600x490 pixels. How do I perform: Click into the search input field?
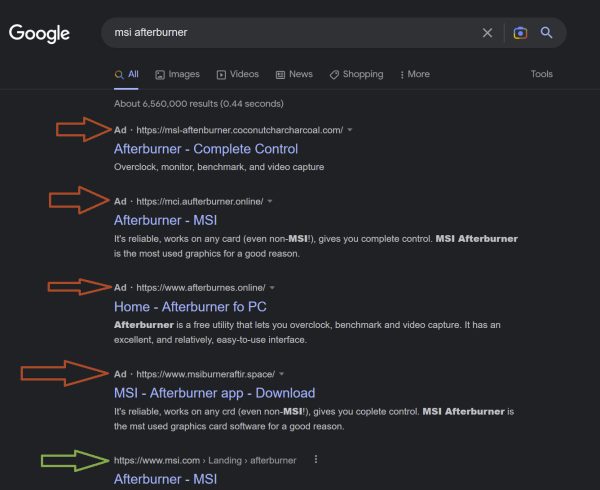click(x=291, y=33)
